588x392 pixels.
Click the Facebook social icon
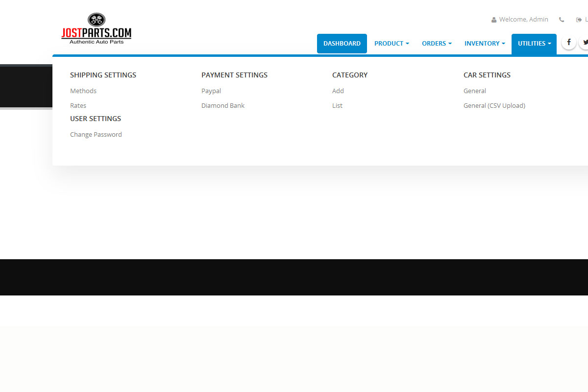pyautogui.click(x=568, y=43)
